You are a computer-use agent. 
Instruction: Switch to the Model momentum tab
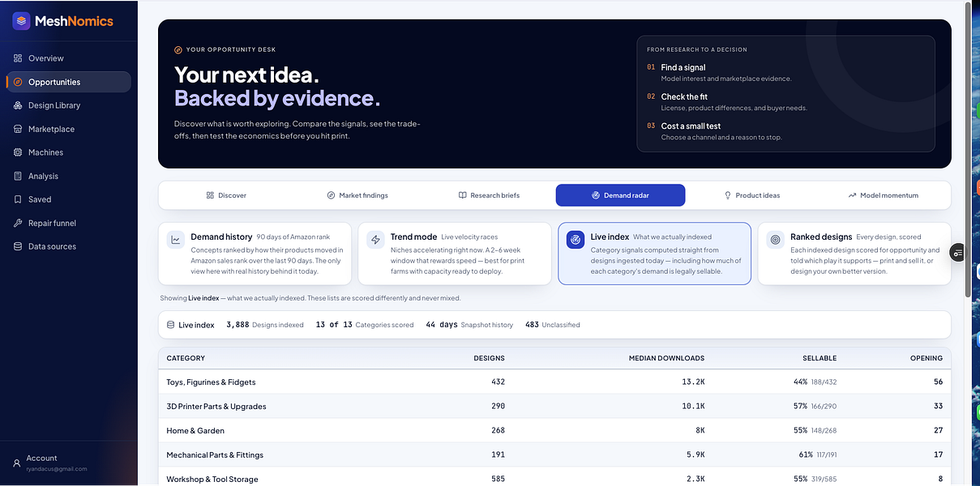(x=884, y=195)
